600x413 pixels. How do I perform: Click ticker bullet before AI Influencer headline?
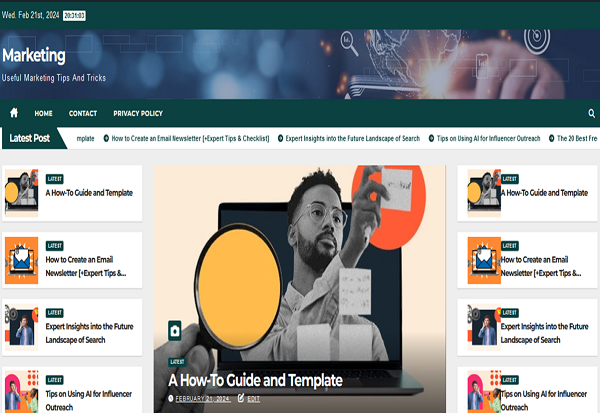[x=431, y=138]
